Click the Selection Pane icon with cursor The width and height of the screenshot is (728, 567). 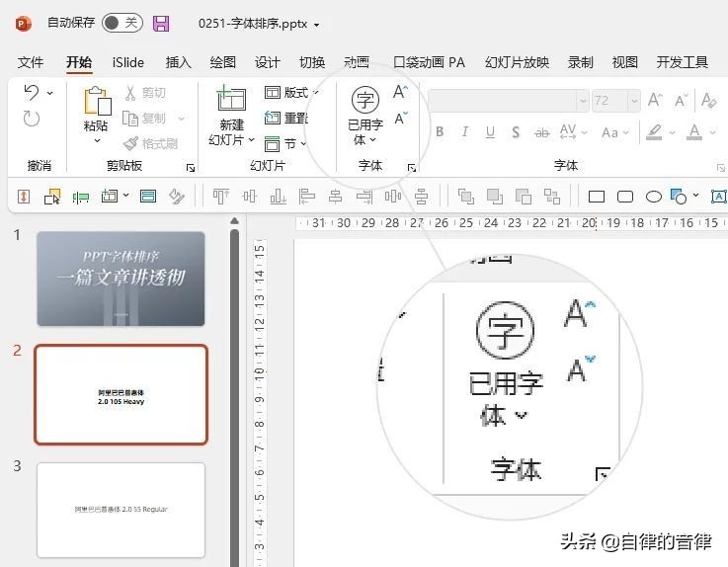[x=52, y=197]
